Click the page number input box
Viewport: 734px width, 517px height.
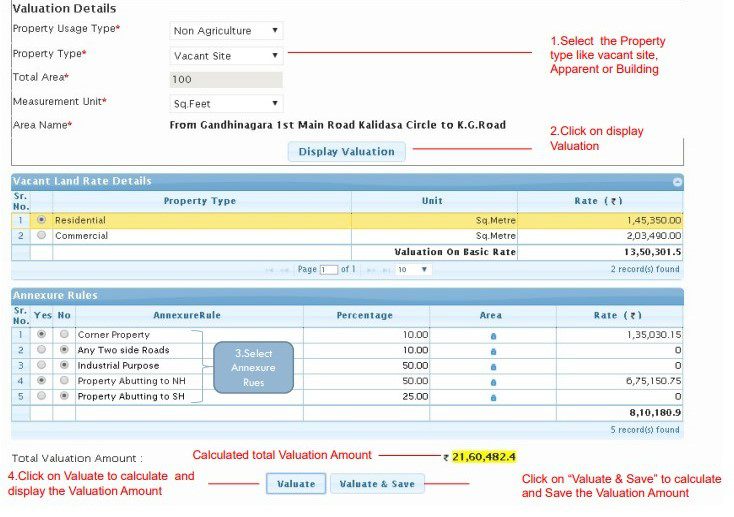point(329,270)
